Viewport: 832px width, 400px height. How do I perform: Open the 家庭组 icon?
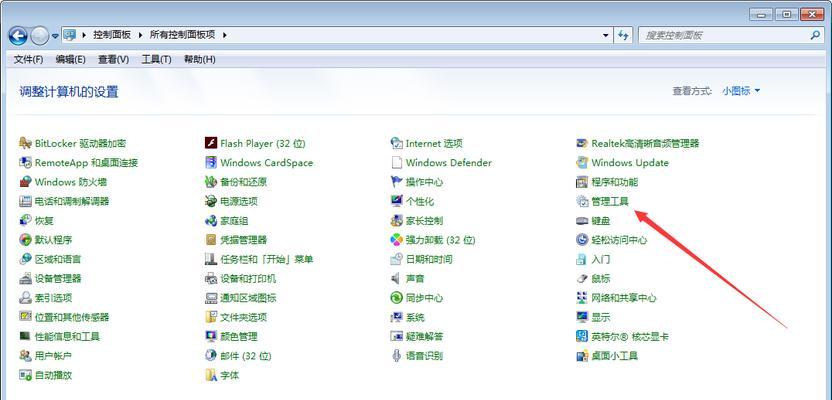point(211,221)
